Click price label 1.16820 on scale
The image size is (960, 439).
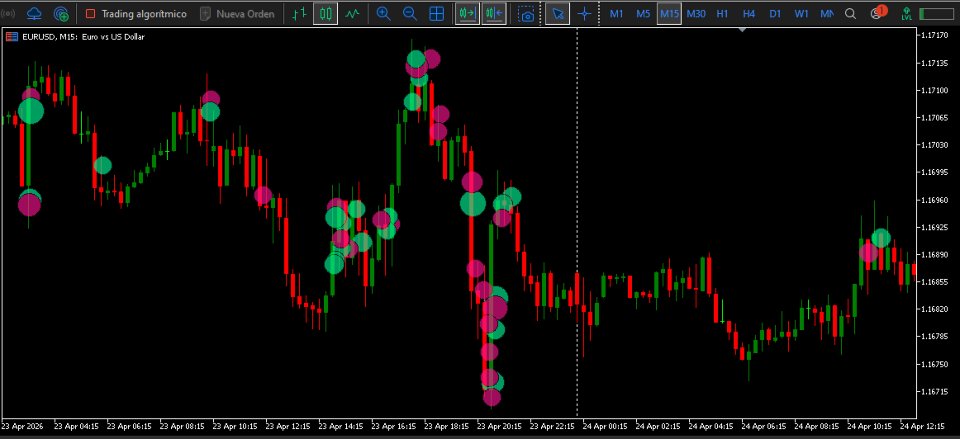click(x=933, y=309)
